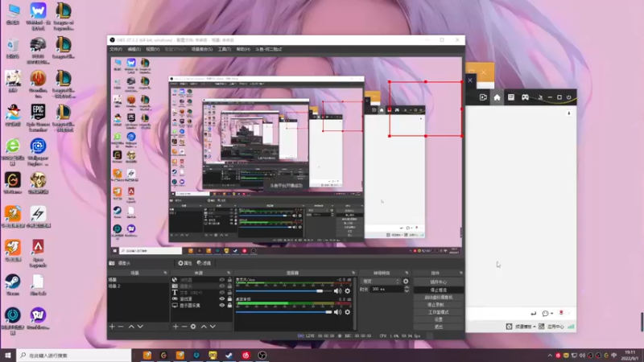Mute the Mic/Aux speaker icon
This screenshot has width=644, height=362.
337,291
